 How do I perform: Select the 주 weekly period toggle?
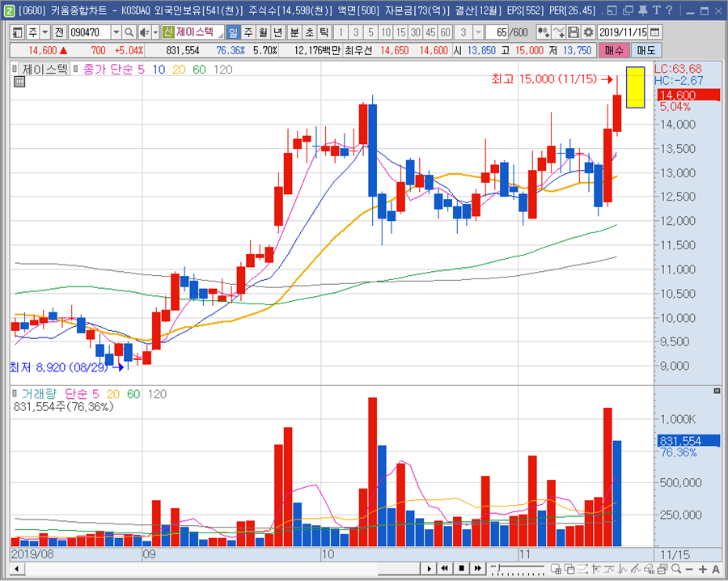click(248, 32)
